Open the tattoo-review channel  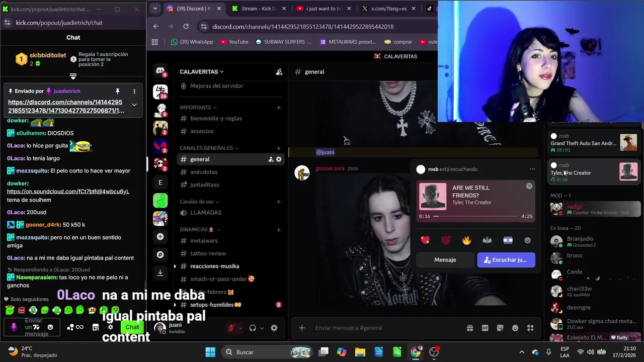pyautogui.click(x=208, y=253)
